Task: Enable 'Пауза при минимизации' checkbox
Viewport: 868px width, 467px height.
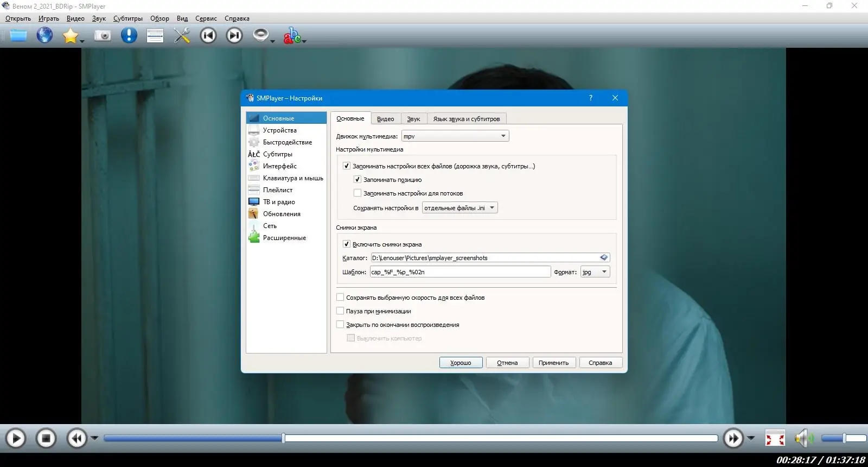Action: [340, 311]
